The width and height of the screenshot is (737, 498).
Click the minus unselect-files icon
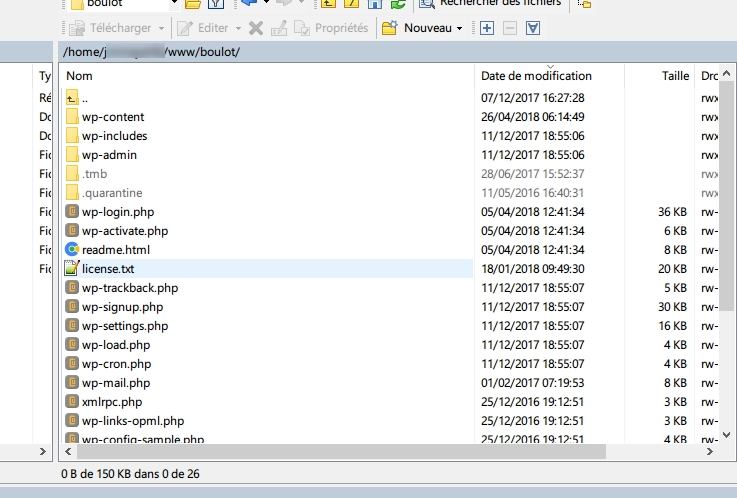tap(510, 28)
